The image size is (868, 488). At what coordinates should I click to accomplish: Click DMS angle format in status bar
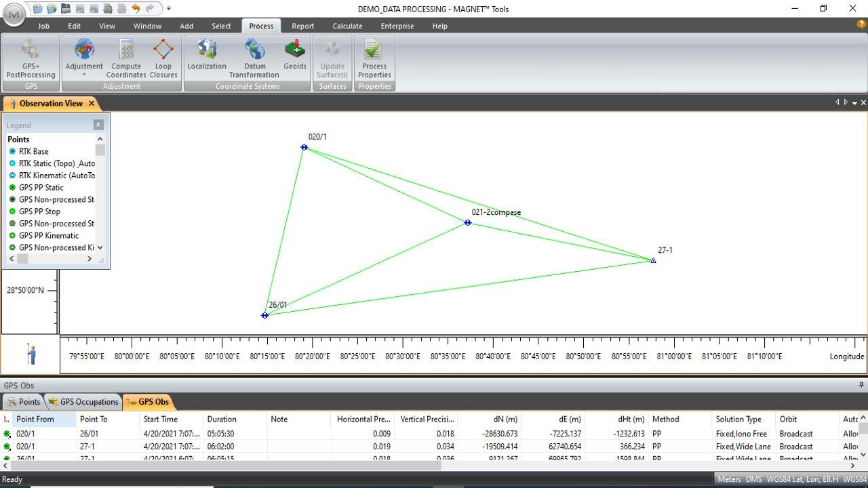tap(754, 479)
